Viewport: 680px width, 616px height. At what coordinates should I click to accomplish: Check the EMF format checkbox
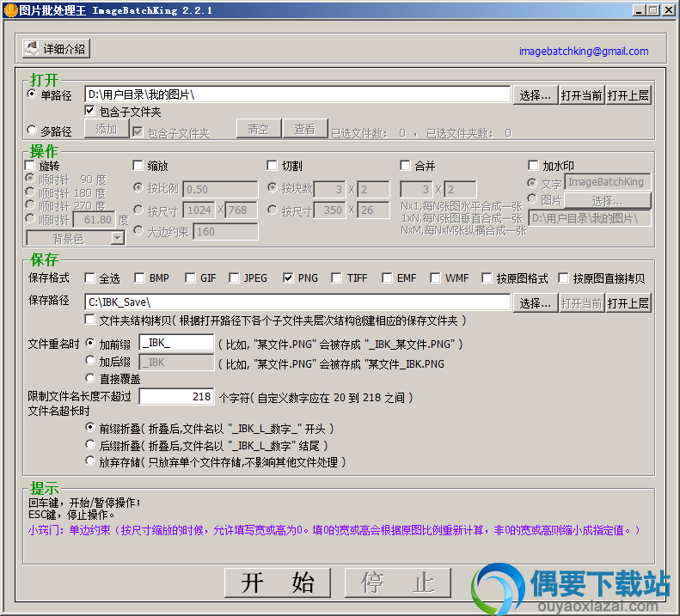[x=387, y=278]
